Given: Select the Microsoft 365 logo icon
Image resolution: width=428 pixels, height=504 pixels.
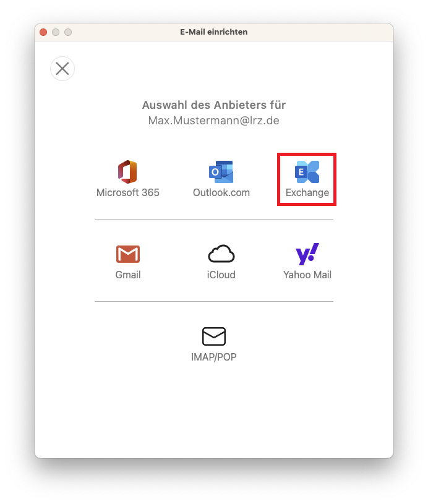Looking at the screenshot, I should pyautogui.click(x=127, y=172).
